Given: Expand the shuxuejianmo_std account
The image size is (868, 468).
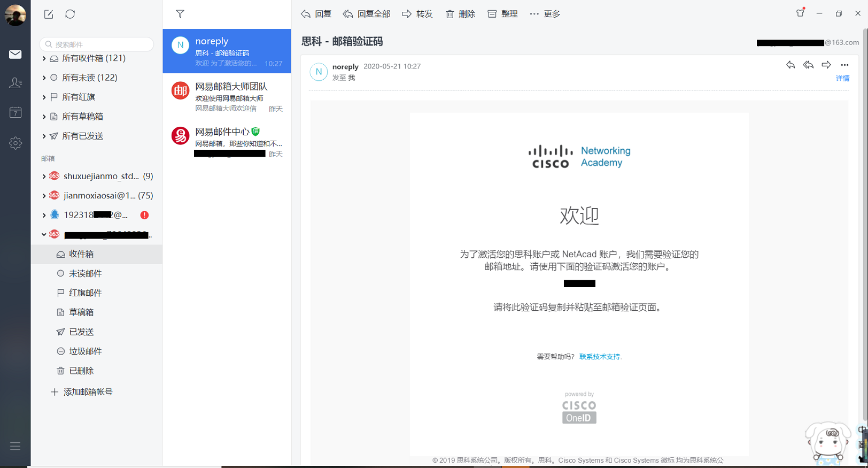Looking at the screenshot, I should tap(44, 176).
